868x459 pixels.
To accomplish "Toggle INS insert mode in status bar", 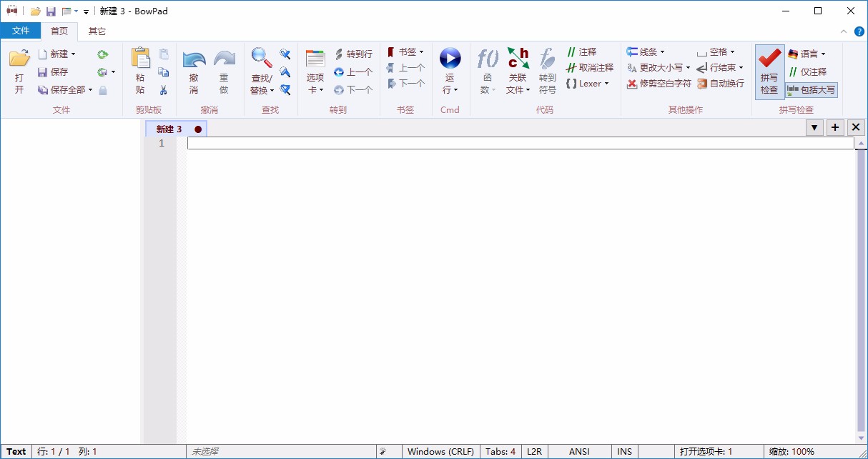I will pyautogui.click(x=625, y=452).
